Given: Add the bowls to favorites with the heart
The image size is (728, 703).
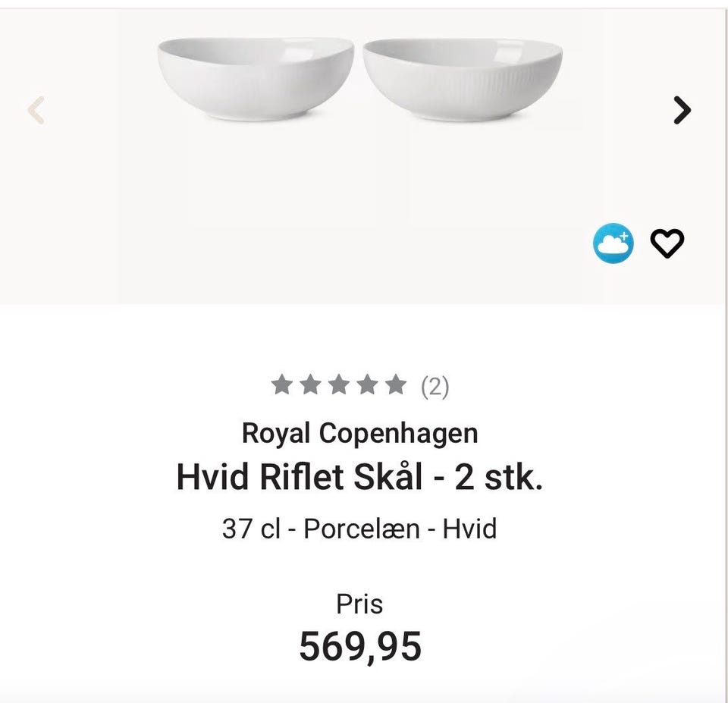Looking at the screenshot, I should (667, 243).
